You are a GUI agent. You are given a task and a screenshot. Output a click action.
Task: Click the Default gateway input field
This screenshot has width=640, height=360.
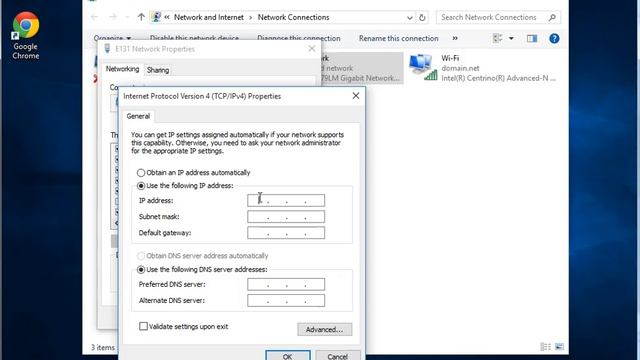(x=286, y=233)
